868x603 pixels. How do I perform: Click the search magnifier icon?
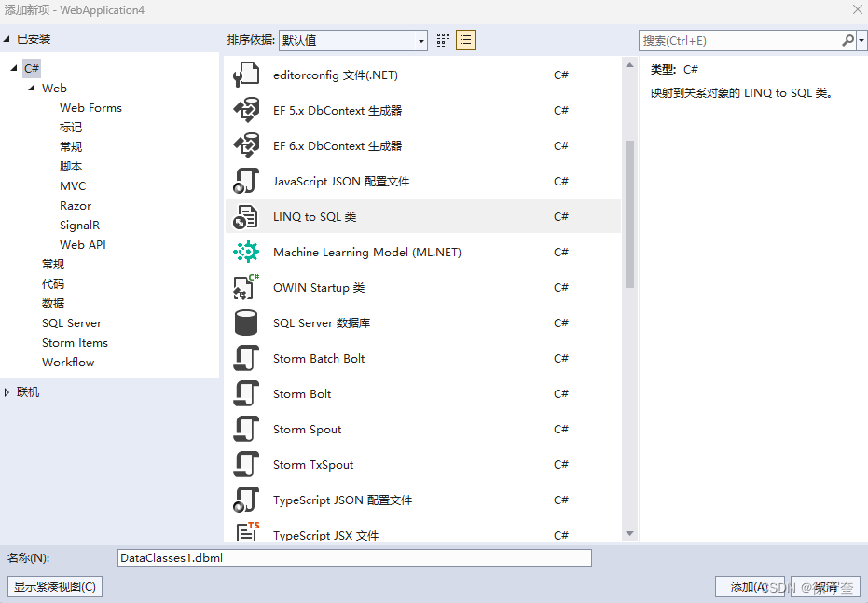(847, 40)
